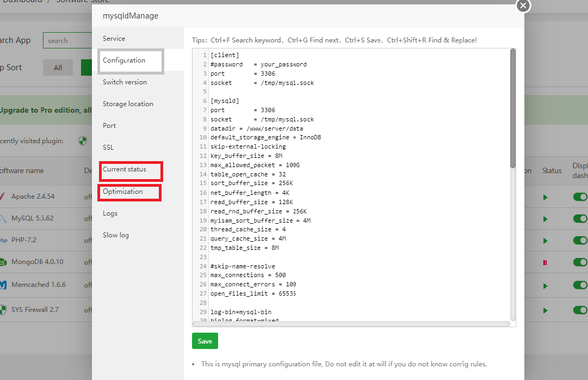Click the search app input field

click(67, 40)
